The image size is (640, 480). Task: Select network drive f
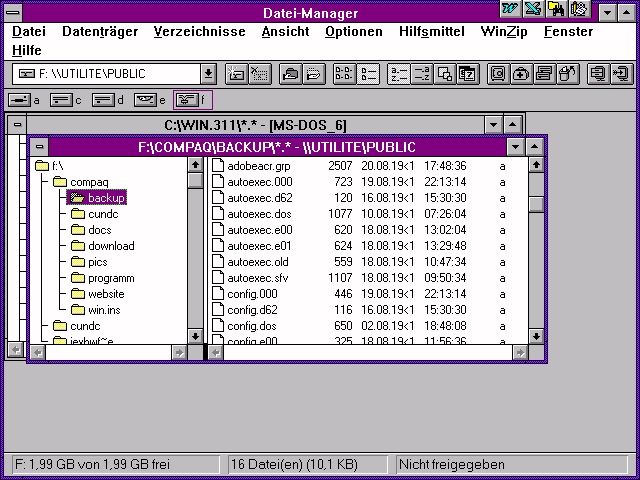click(193, 100)
